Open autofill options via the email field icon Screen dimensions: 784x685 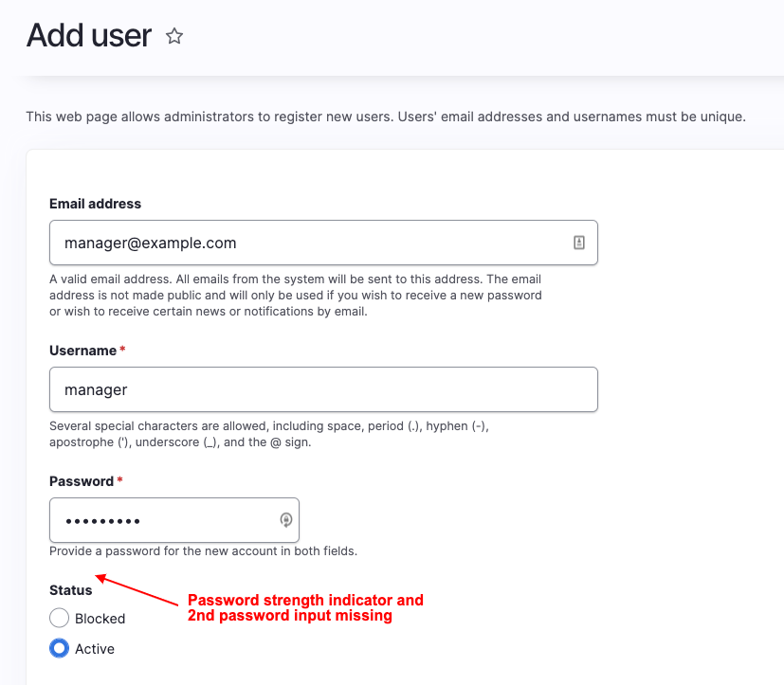coord(578,243)
